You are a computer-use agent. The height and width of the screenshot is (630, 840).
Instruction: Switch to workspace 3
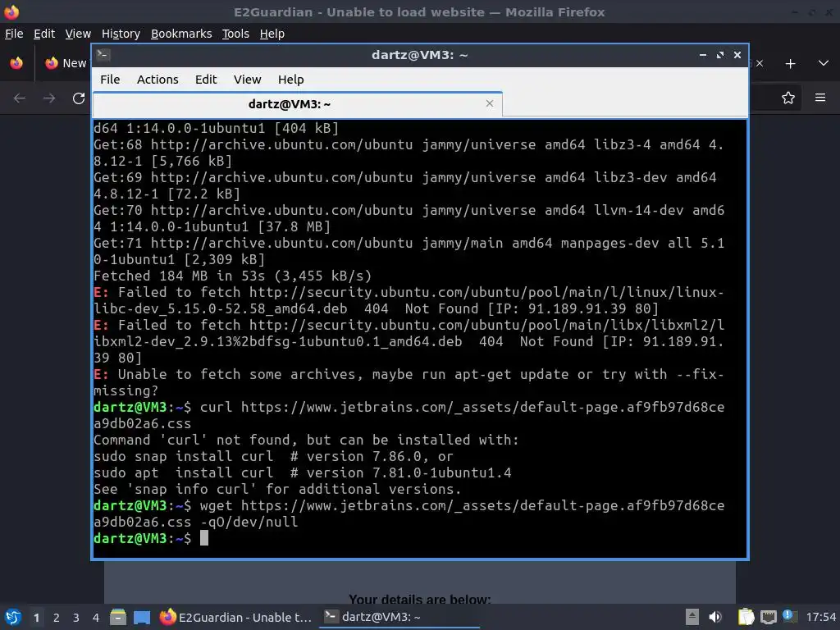tap(76, 618)
